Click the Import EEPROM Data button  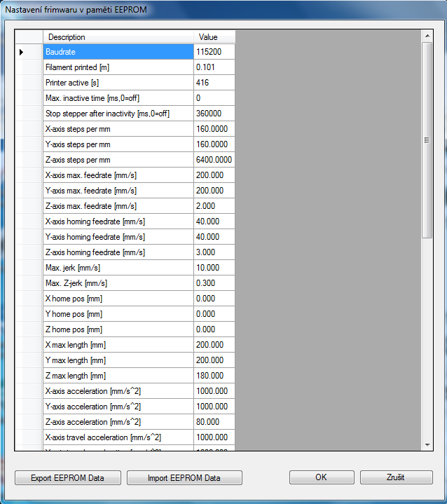pos(184,478)
